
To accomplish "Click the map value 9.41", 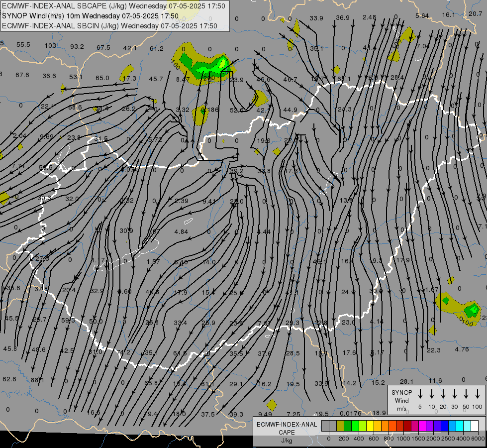I will point(209,202).
